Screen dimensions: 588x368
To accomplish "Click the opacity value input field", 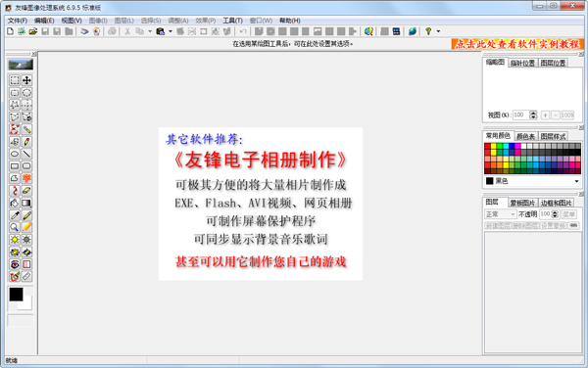I will pyautogui.click(x=545, y=214).
